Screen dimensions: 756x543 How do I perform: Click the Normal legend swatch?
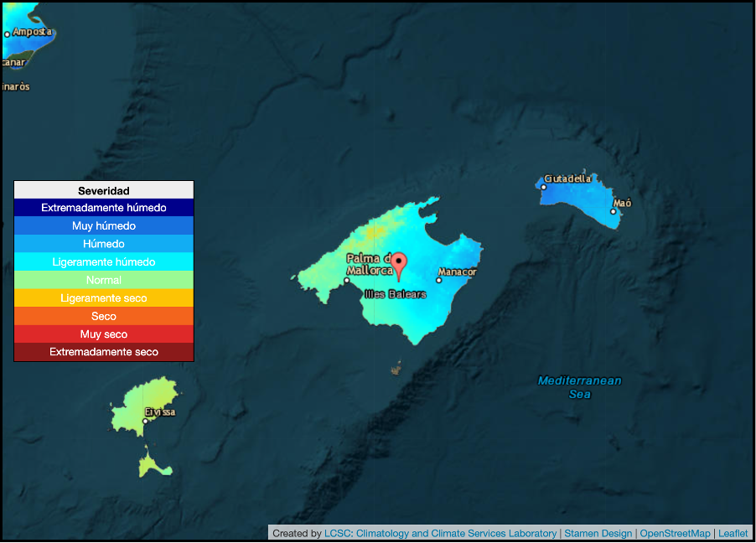(104, 280)
